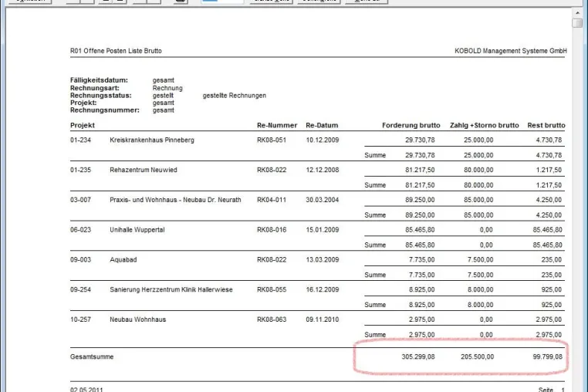Select the total '305.299,08'
The height and width of the screenshot is (392, 588).
tap(418, 357)
